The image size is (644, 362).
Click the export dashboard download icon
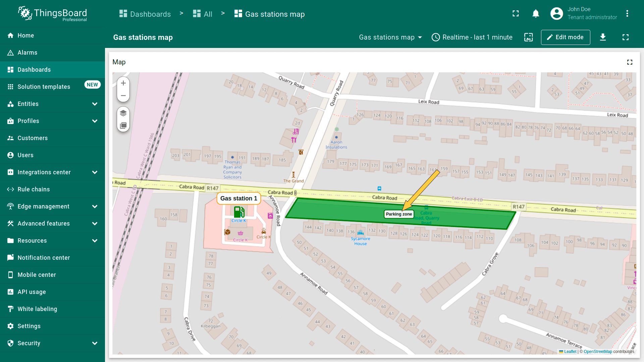603,37
